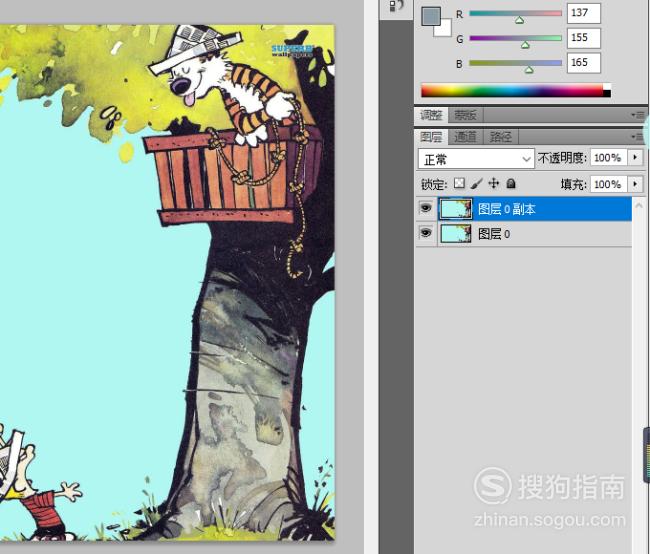The width and height of the screenshot is (650, 554).
Task: Switch to the 通道 tab
Action: 465,136
